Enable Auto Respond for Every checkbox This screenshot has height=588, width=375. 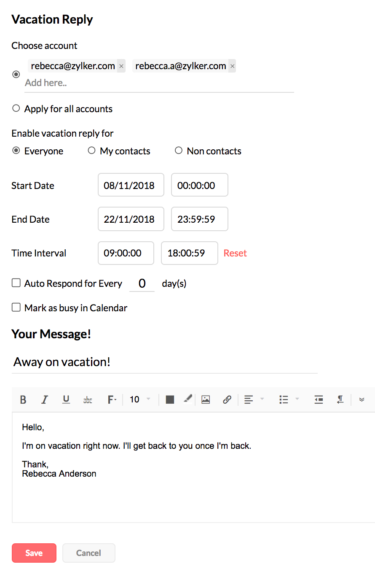(16, 283)
